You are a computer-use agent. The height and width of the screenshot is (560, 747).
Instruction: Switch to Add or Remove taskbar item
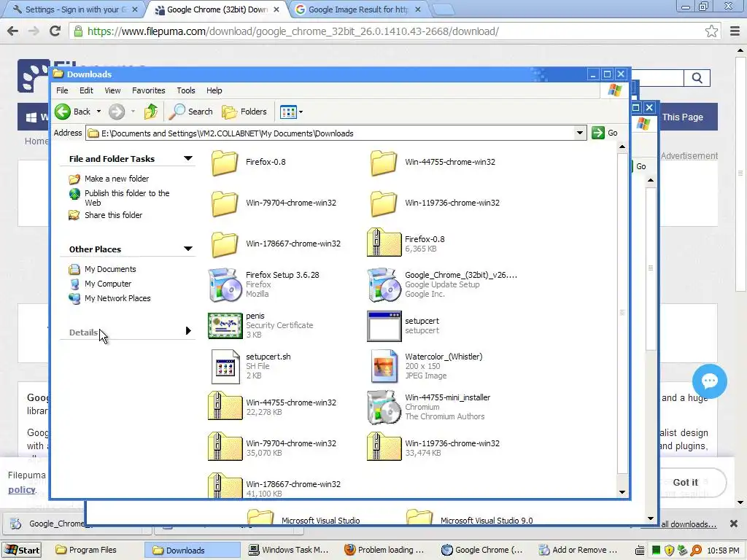pos(578,550)
